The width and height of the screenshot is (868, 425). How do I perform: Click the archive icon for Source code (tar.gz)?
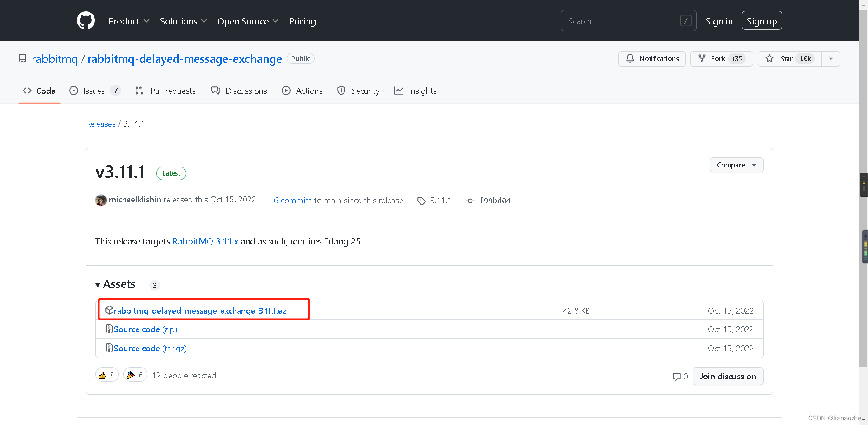coord(109,348)
